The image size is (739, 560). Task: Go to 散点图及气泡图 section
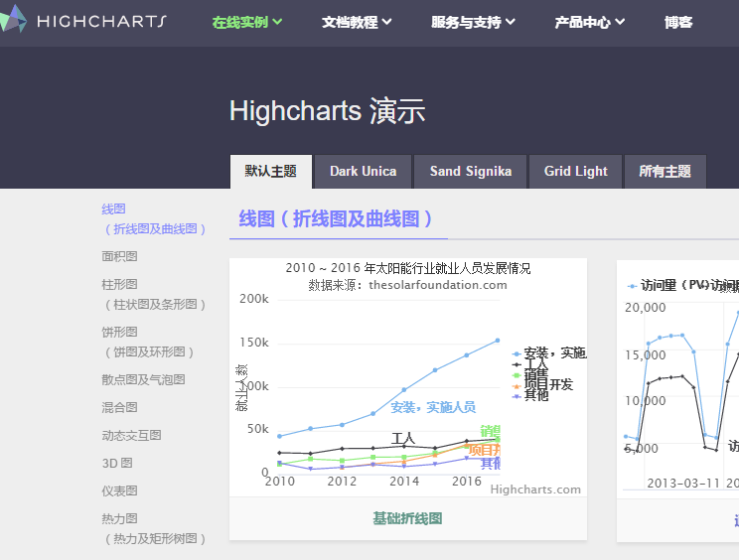(143, 379)
